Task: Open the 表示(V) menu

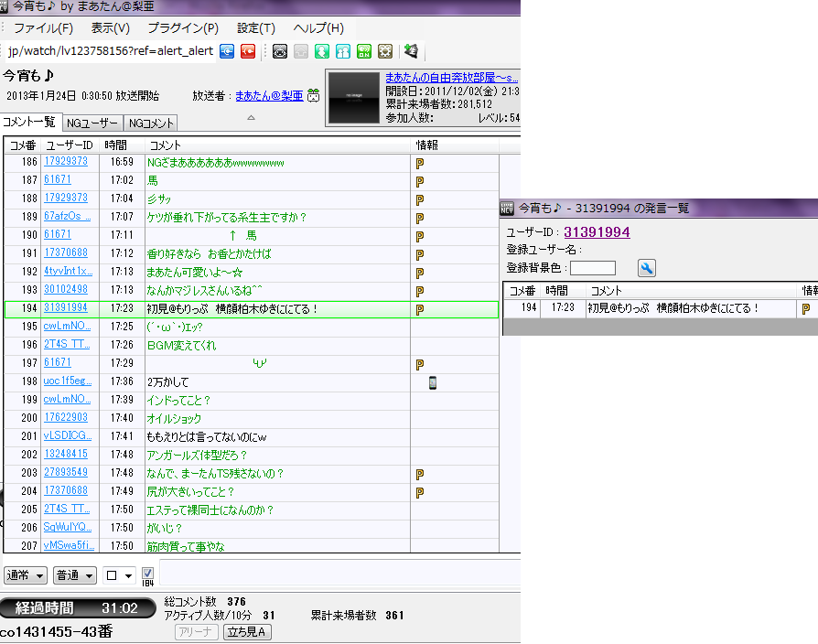Action: pyautogui.click(x=110, y=28)
